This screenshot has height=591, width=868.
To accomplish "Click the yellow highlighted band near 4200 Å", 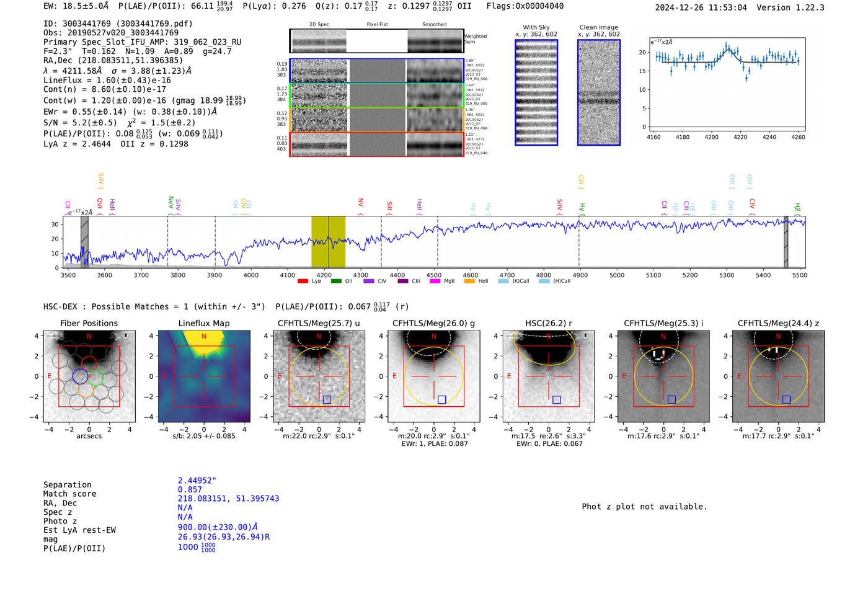I will (328, 242).
